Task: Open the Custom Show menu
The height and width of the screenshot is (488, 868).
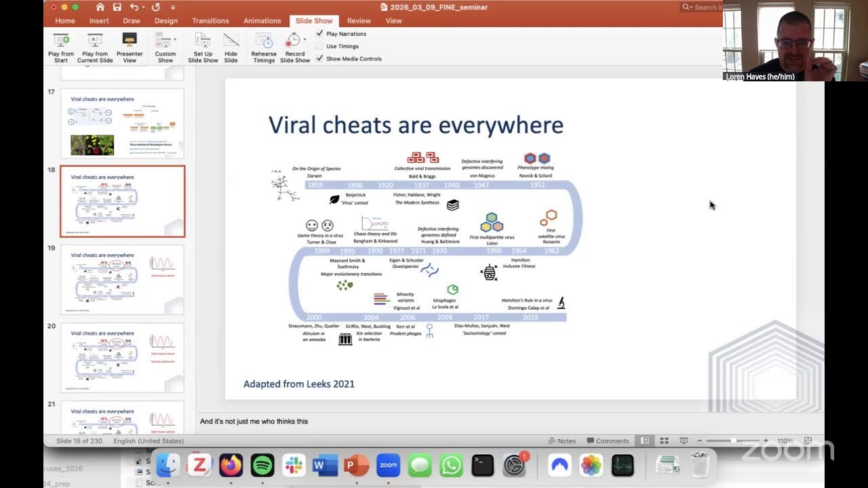Action: 165,47
